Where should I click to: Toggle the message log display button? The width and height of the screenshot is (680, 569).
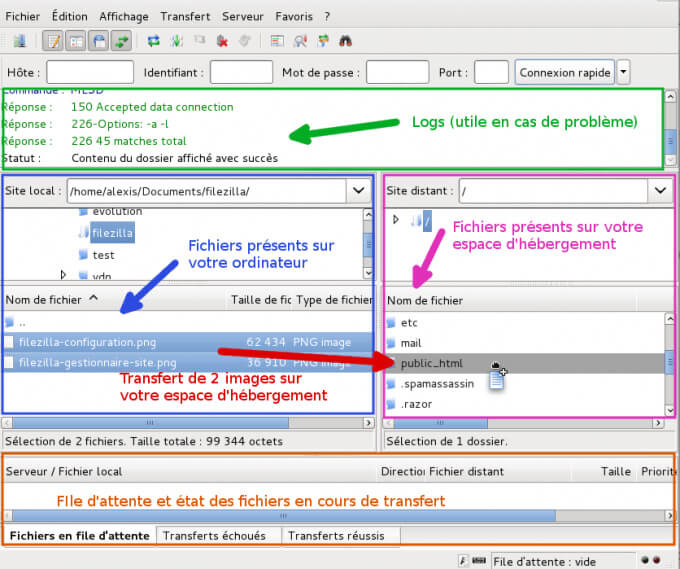53,41
